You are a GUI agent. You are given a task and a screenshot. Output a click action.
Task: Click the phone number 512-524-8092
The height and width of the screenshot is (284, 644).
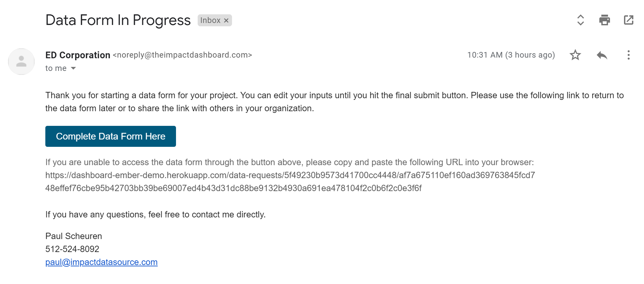pos(72,249)
